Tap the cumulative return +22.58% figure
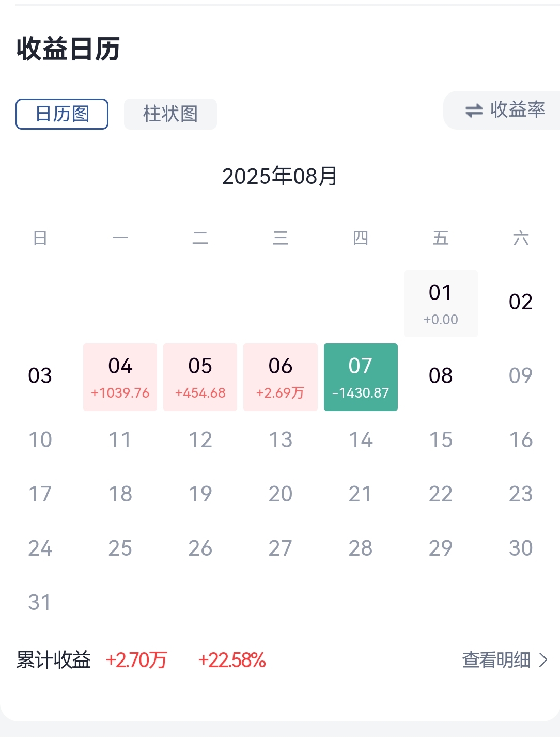The height and width of the screenshot is (740, 560). point(232,660)
